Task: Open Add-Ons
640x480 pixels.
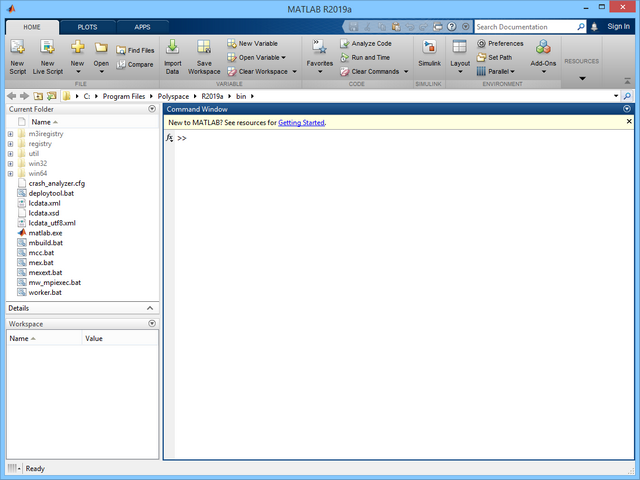Action: pos(543,57)
